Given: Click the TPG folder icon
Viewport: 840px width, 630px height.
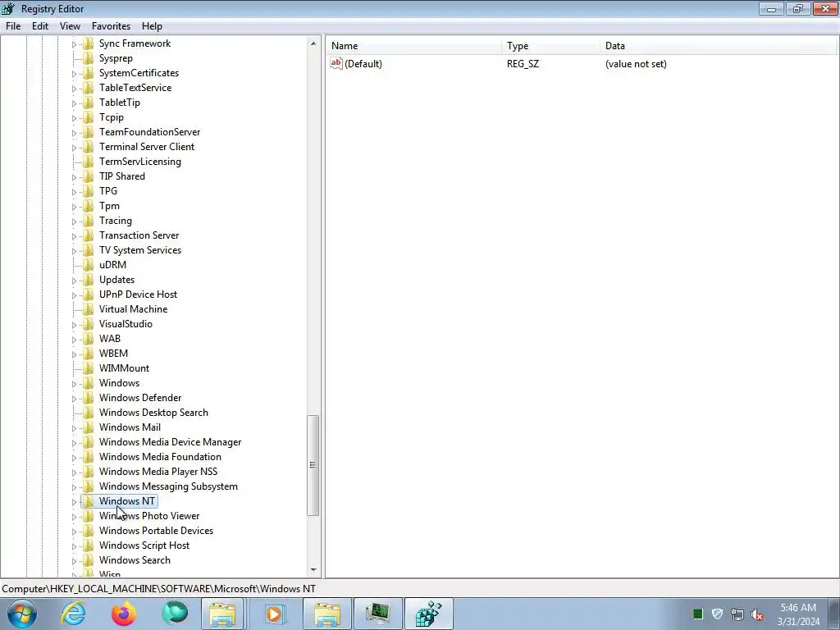Looking at the screenshot, I should pos(89,190).
